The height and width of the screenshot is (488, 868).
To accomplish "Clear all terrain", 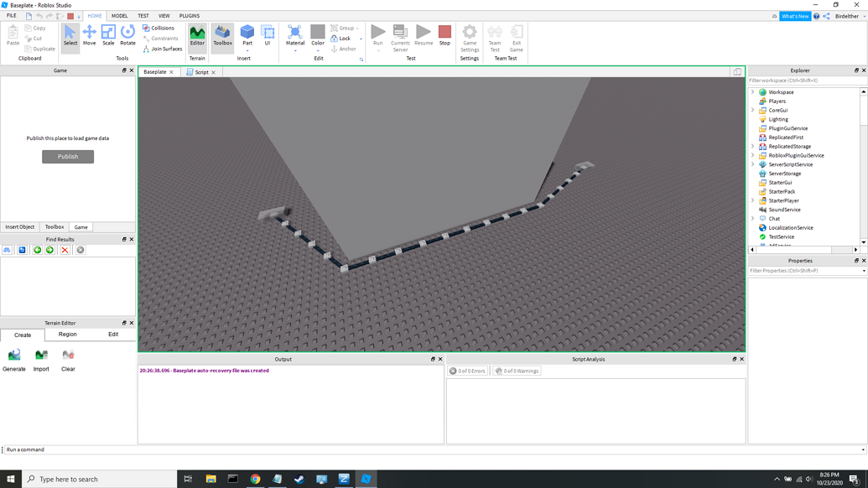I will point(68,361).
